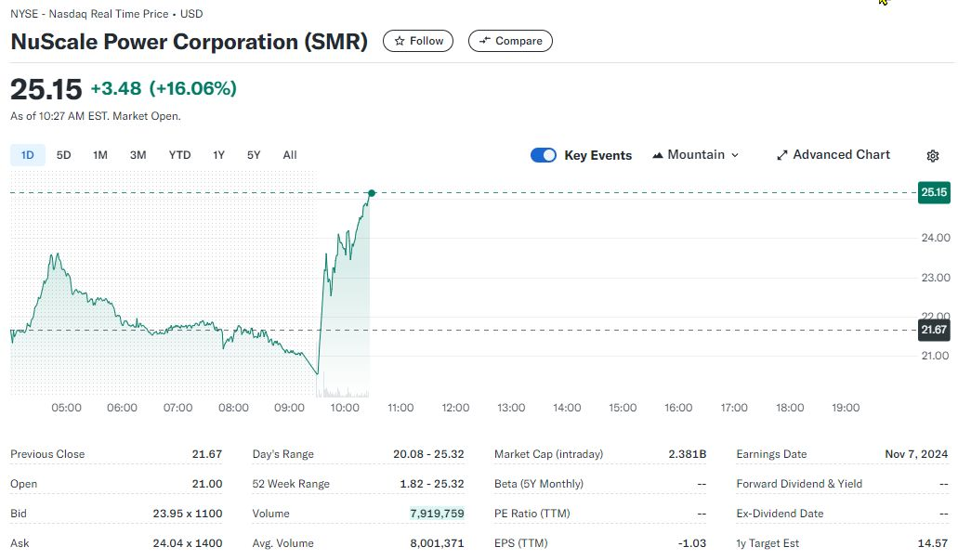Select the 5Y range tab
This screenshot has width=958, height=560.
click(254, 155)
